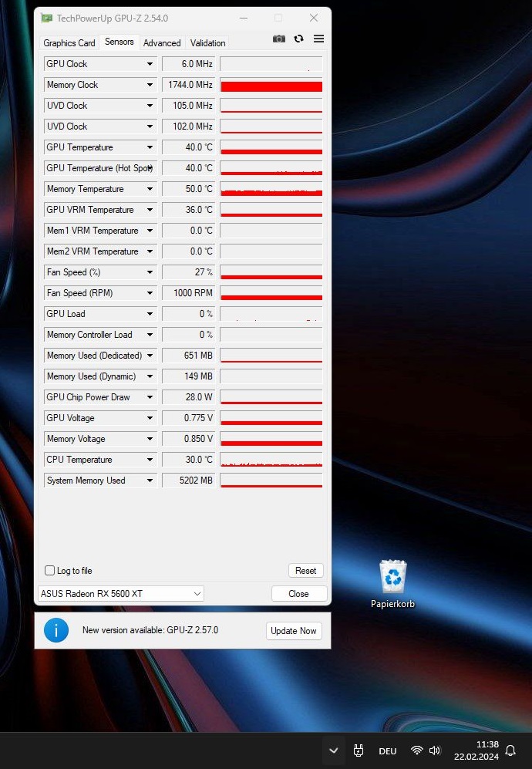Screen dimensions: 532x769
Task: Expand the GPU Clock sensor dropdown
Action: coord(150,64)
